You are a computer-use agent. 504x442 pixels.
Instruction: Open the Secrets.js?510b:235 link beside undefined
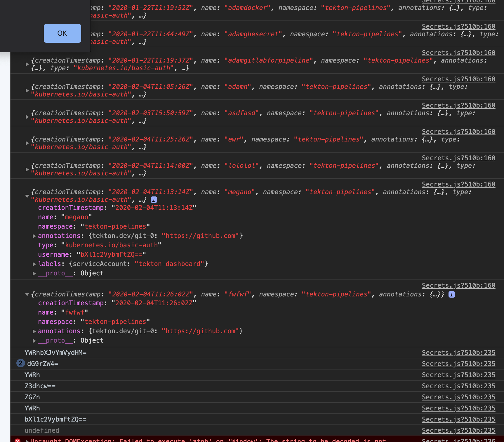click(458, 430)
